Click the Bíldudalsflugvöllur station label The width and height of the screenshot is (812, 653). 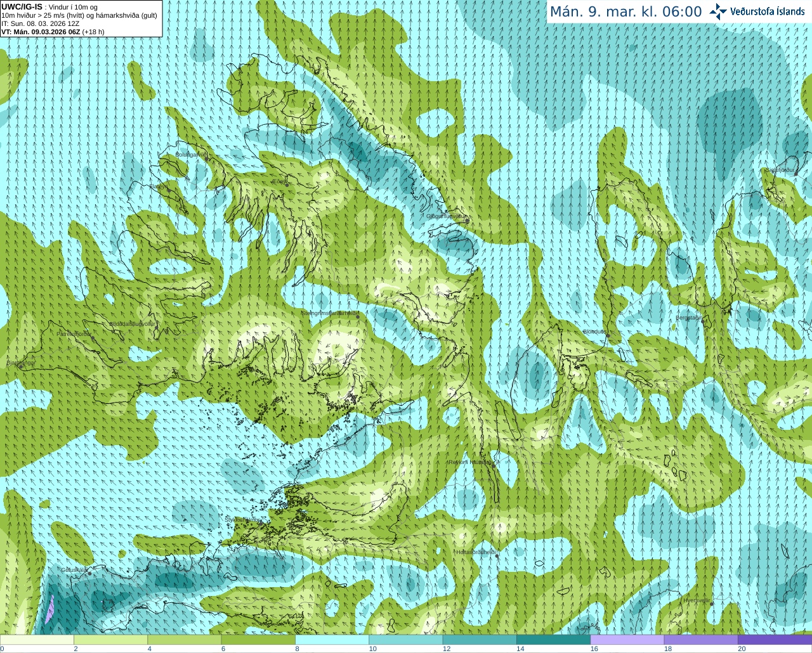tap(133, 323)
